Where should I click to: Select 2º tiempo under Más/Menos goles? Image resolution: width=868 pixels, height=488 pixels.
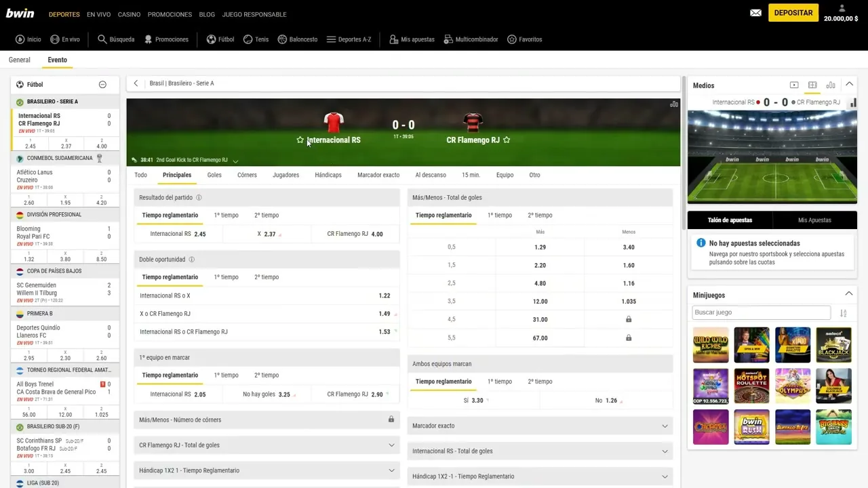pos(540,216)
